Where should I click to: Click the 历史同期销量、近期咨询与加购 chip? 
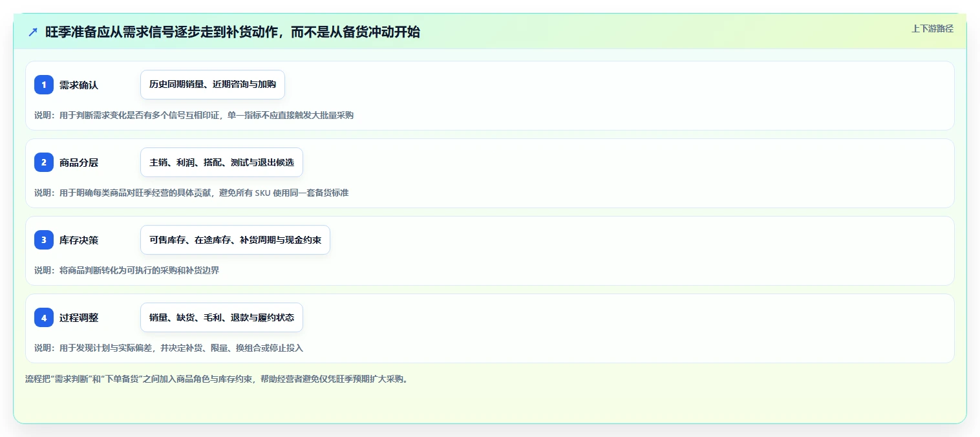pos(213,85)
